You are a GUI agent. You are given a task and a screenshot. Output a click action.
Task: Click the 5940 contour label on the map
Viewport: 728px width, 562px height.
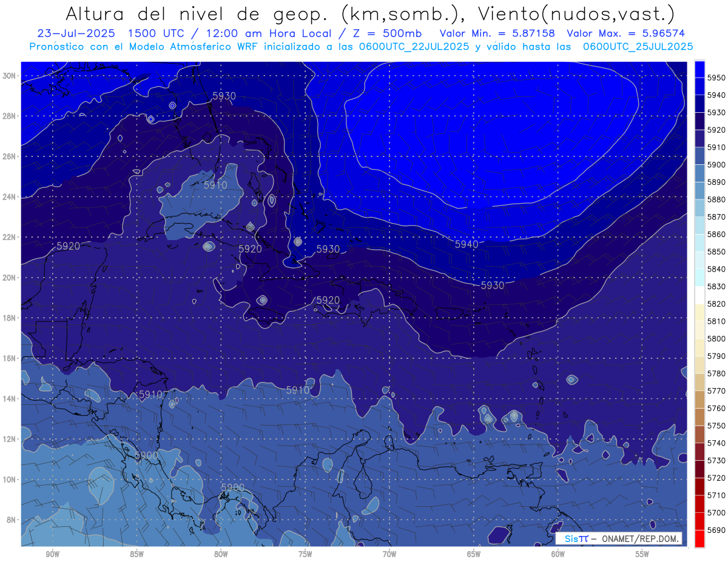(467, 244)
